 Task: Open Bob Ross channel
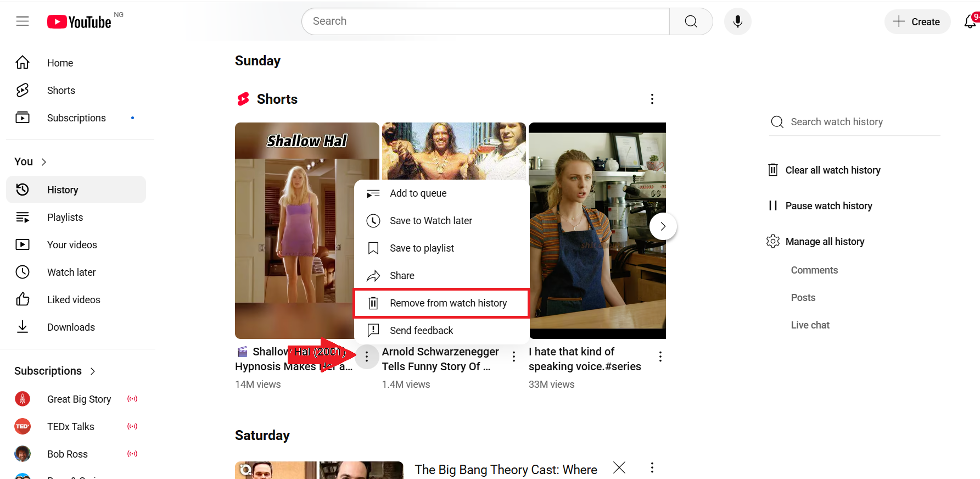[76, 454]
